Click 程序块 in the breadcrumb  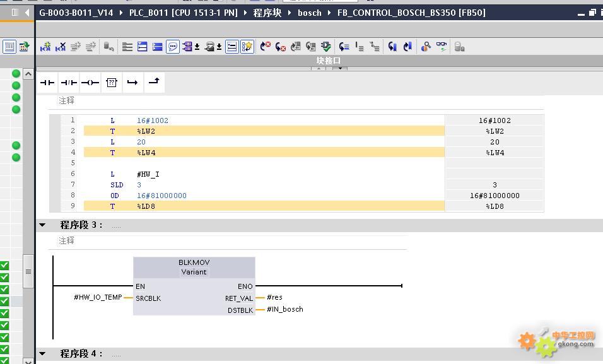point(267,13)
